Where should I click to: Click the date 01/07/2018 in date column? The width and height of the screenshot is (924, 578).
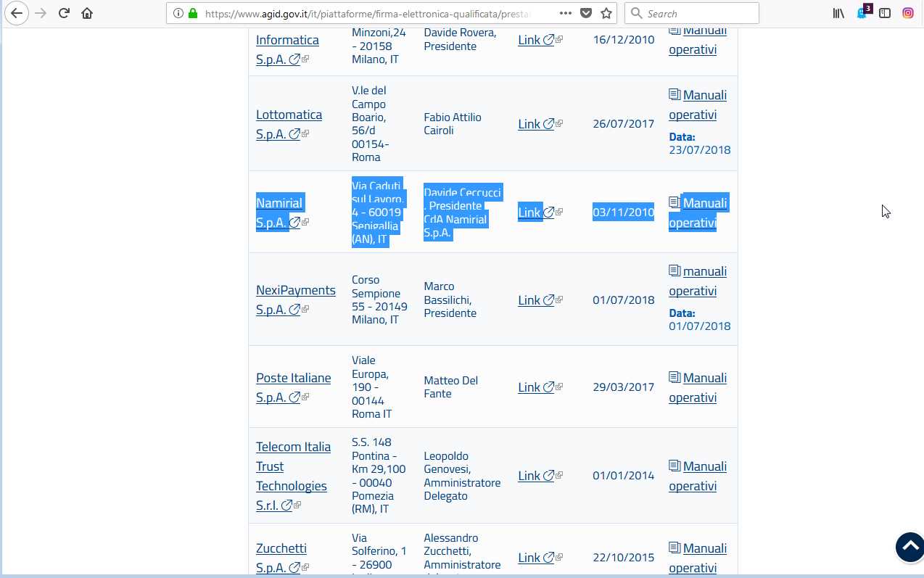(624, 300)
